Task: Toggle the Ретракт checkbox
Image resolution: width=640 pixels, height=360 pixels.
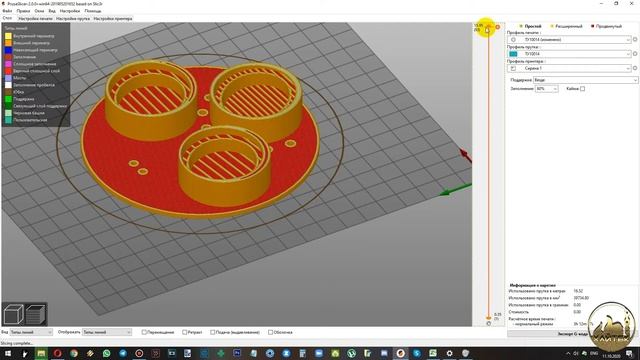Action: 184,332
